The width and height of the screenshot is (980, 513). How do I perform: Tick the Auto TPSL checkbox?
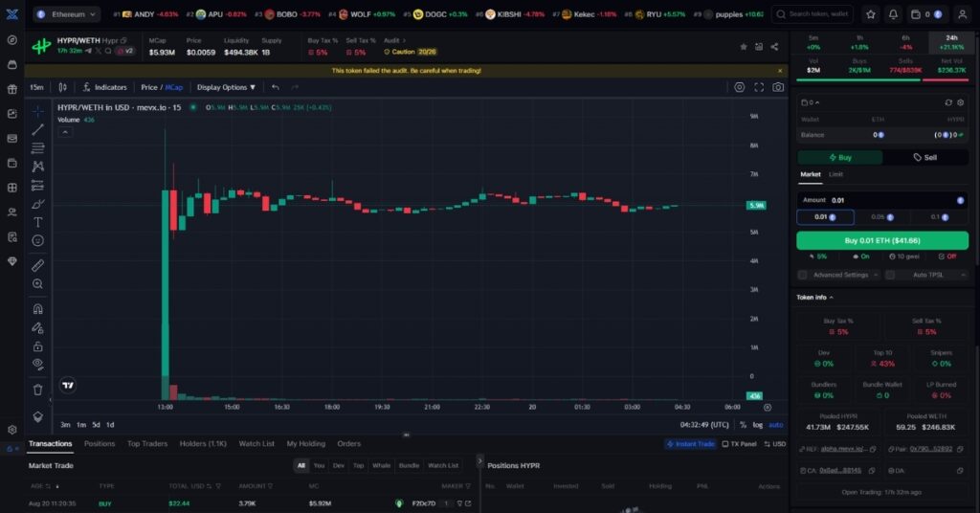[x=890, y=275]
